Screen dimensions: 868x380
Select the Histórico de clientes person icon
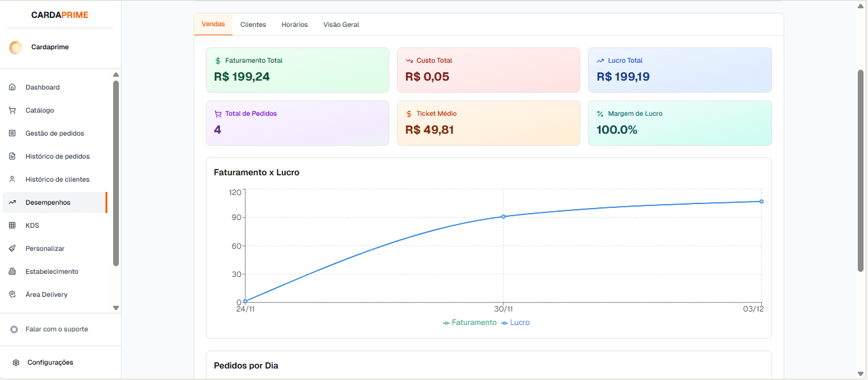click(12, 179)
